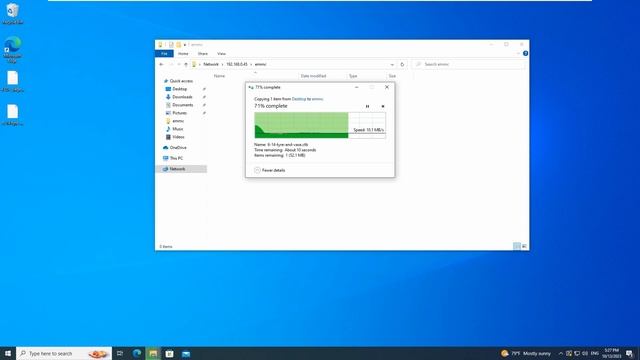Open the Desktop source link in copy dialog
The height and width of the screenshot is (360, 640).
click(x=299, y=99)
